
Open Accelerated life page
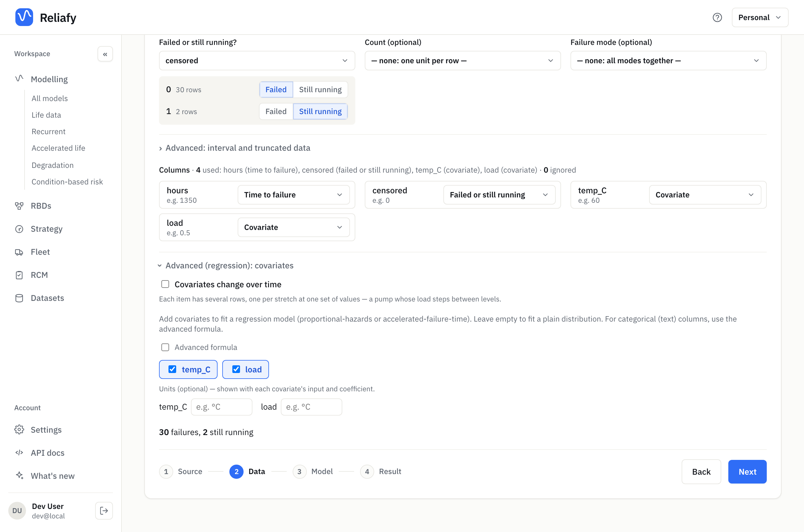[x=58, y=148]
